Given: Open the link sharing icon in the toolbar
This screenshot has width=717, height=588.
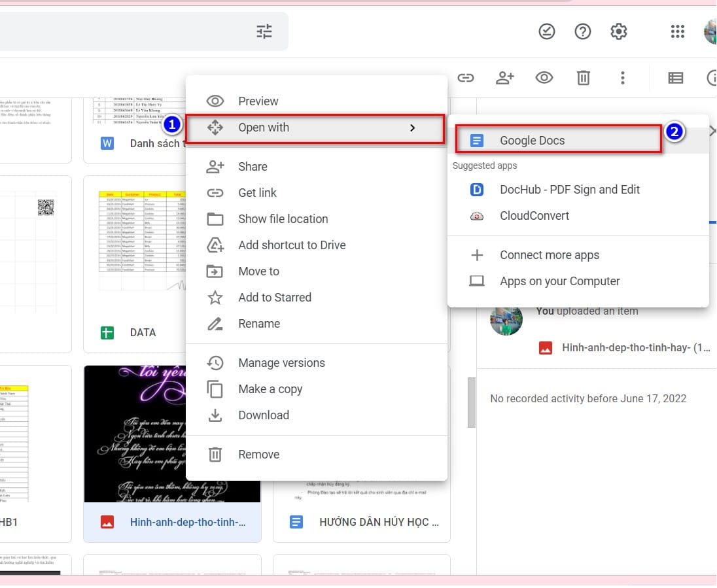Looking at the screenshot, I should click(466, 78).
